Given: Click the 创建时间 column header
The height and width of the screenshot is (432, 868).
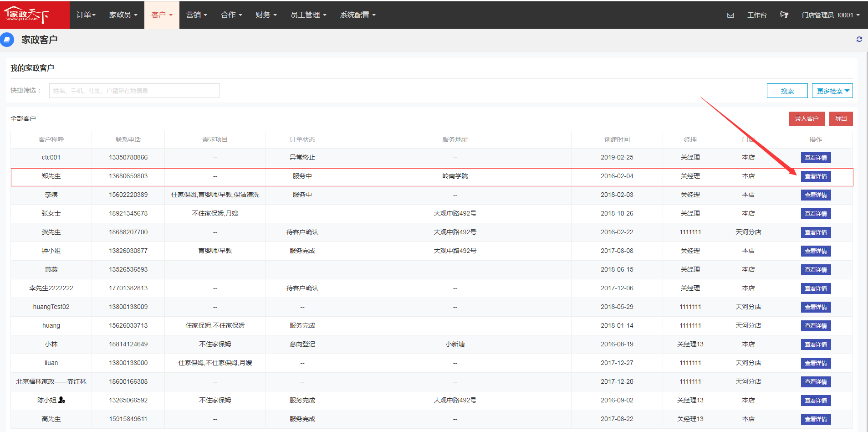Looking at the screenshot, I should coord(617,139).
